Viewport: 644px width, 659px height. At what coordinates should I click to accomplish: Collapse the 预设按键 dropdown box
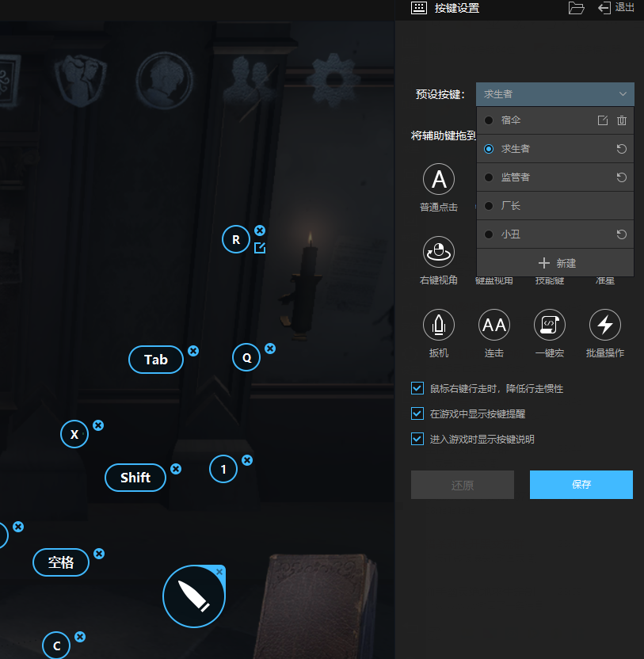click(554, 94)
